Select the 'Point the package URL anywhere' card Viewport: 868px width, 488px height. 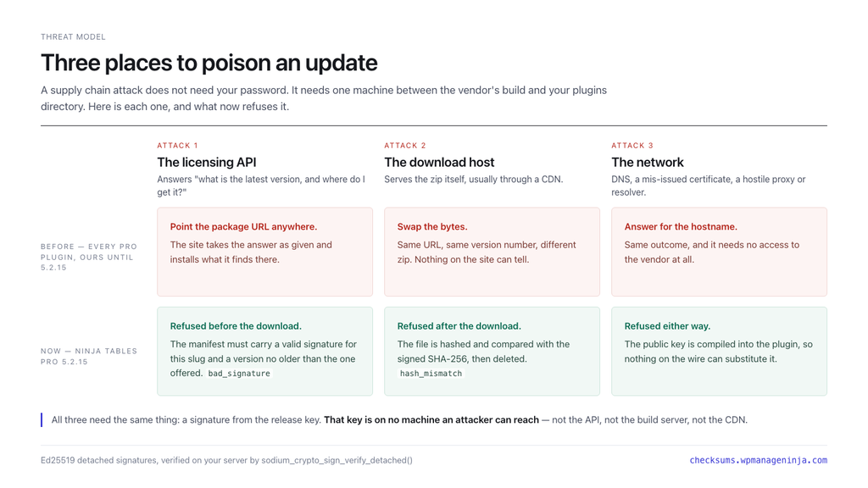pos(264,252)
